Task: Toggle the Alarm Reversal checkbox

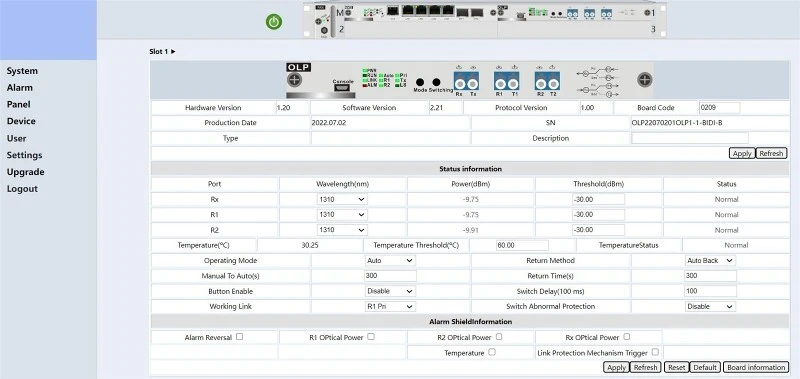Action: 239,337
